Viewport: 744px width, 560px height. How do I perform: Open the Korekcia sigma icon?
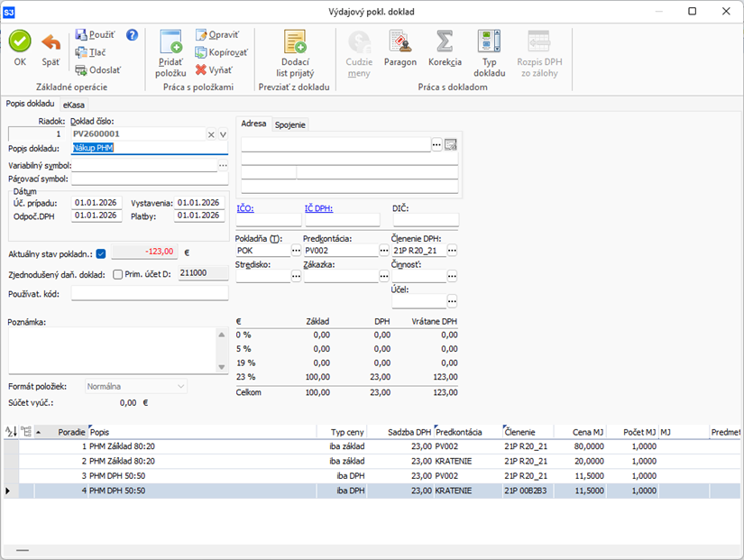coord(445,41)
